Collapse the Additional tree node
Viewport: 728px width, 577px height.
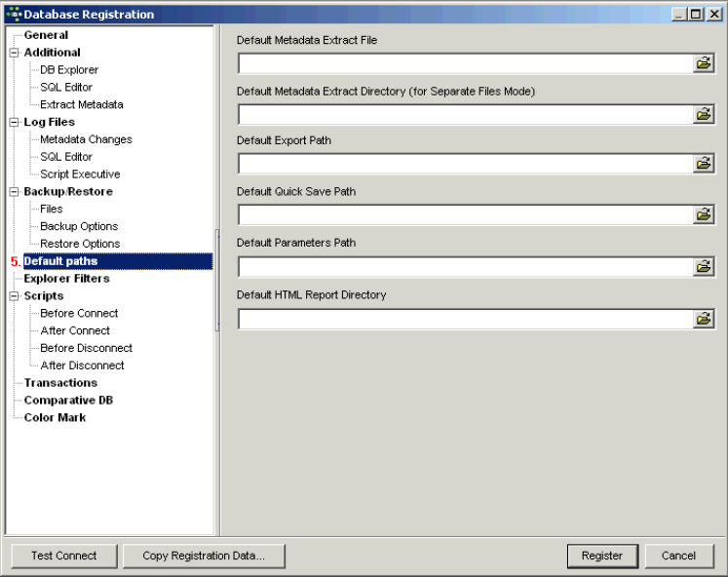[14, 53]
